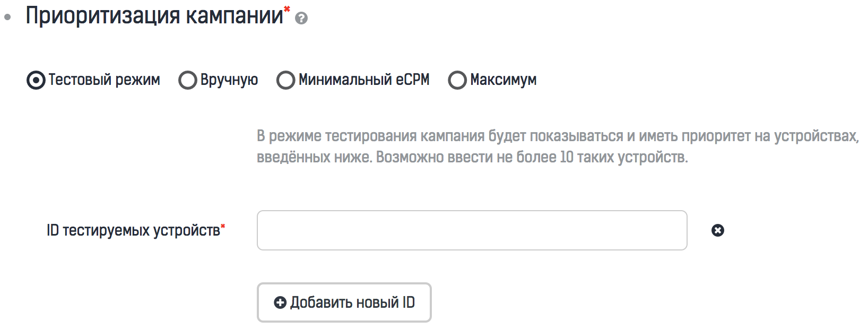The width and height of the screenshot is (868, 329).
Task: Click the bullet before Приоритизация кампании
Action: (7, 17)
